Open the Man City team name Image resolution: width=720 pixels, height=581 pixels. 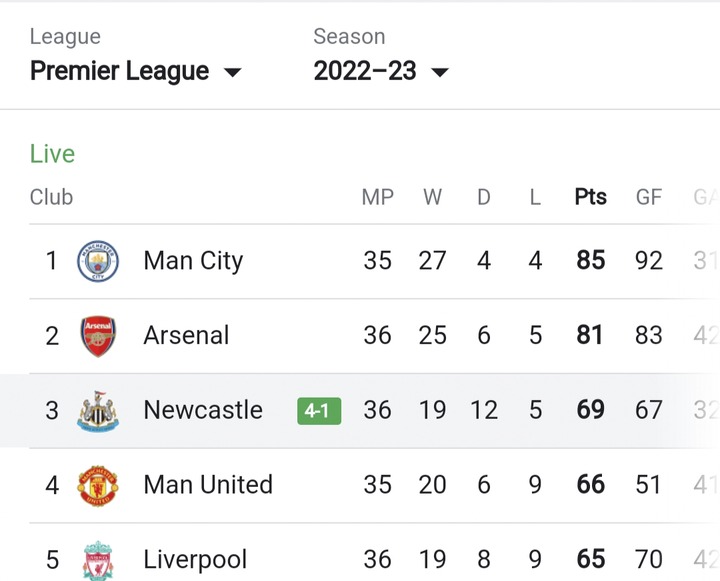click(193, 261)
